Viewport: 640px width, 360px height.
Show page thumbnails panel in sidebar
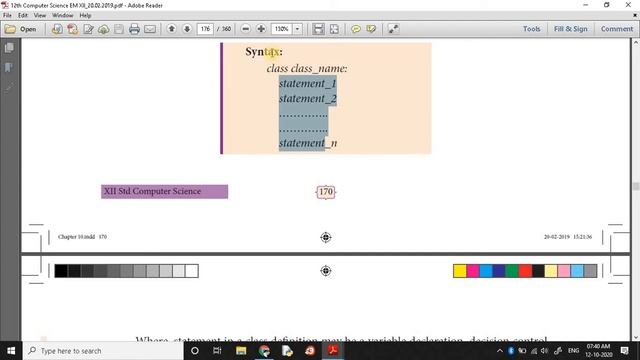pyautogui.click(x=9, y=48)
